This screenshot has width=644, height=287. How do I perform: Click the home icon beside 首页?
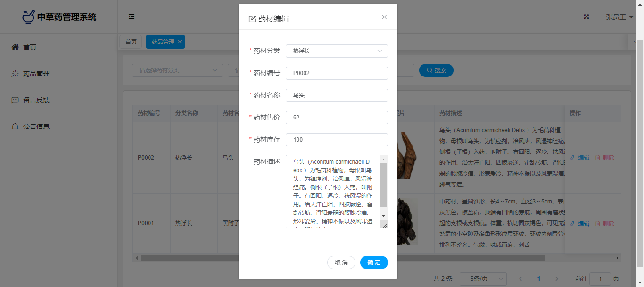pyautogui.click(x=15, y=47)
